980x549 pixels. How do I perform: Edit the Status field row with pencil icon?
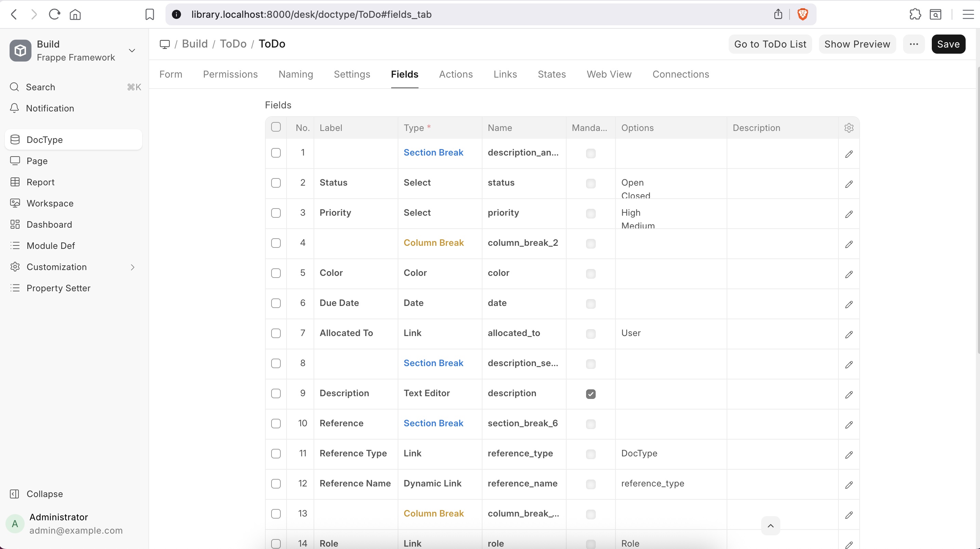pos(849,184)
